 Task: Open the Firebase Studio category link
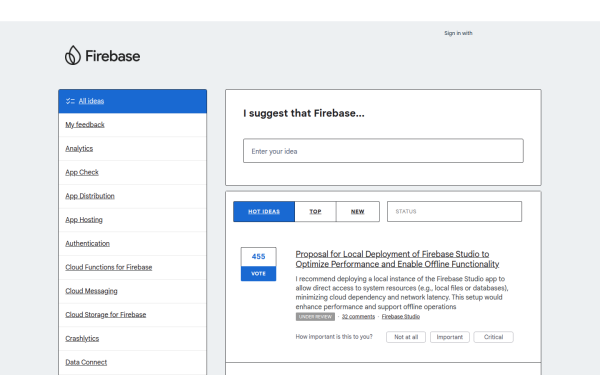tap(401, 316)
